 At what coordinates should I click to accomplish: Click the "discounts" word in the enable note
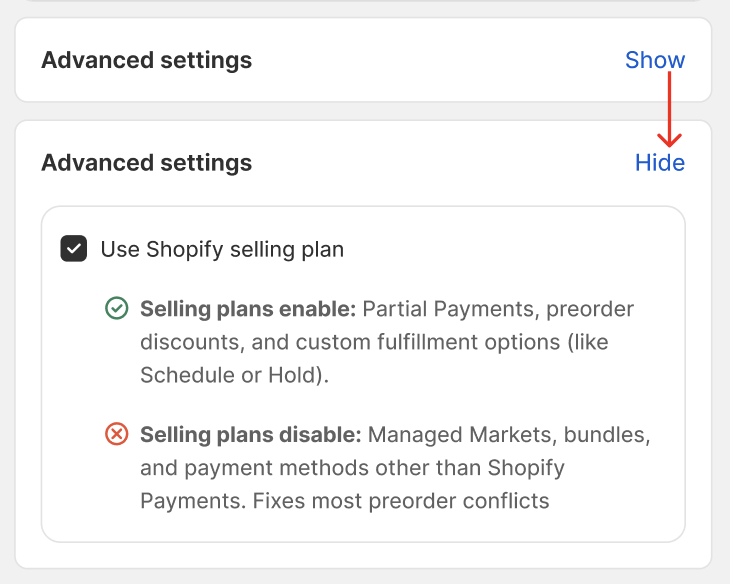(189, 342)
